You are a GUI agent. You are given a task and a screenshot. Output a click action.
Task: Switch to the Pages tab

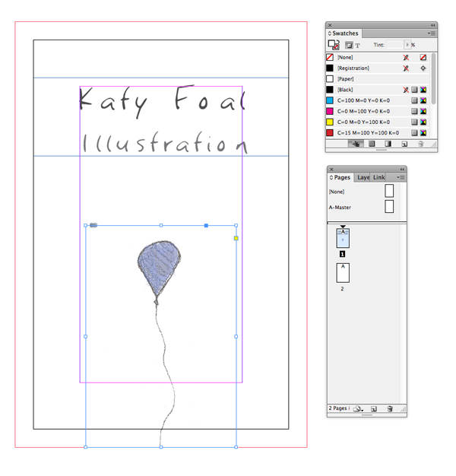click(x=342, y=178)
